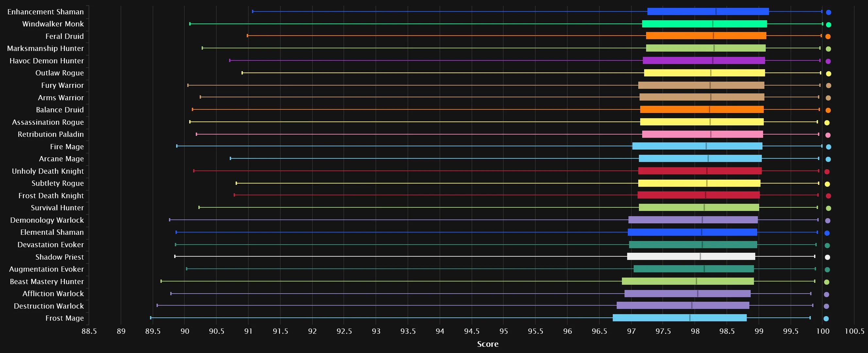Click the Windwalker Monk green box bar
868x353 pixels.
click(704, 24)
